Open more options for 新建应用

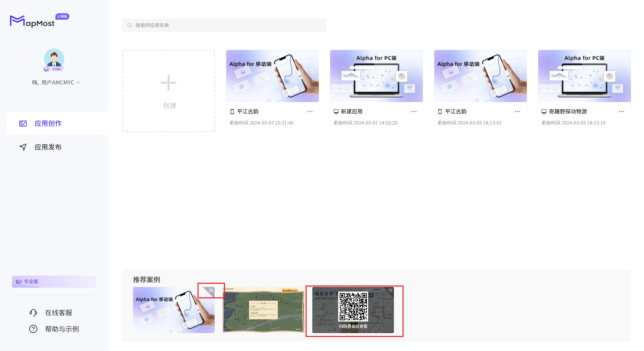414,111
